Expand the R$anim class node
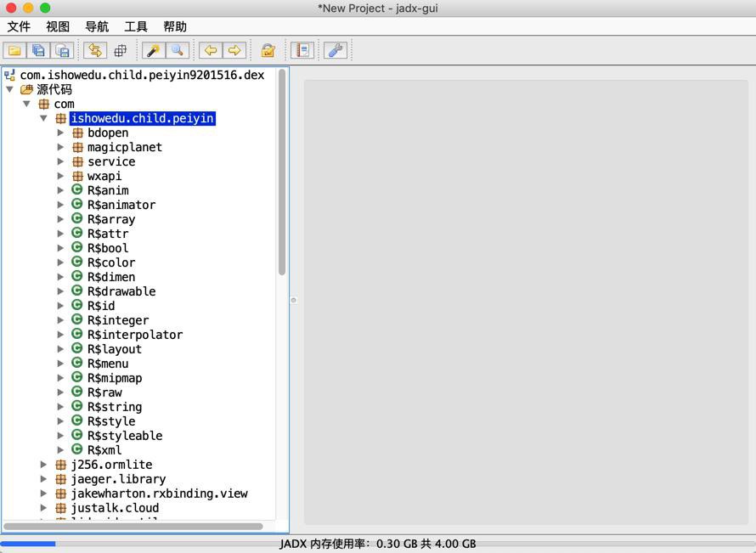 pyautogui.click(x=61, y=190)
